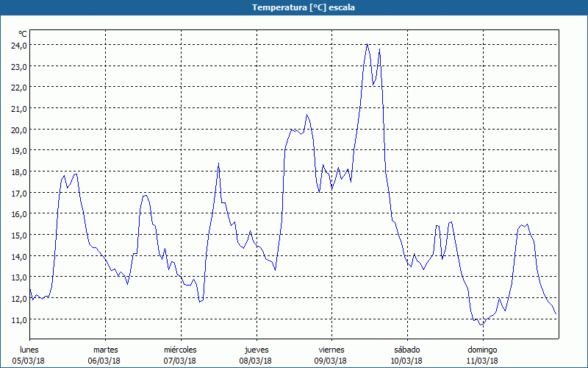Click the 20,0 y-axis label
Screen dimensions: 588x368
point(18,130)
